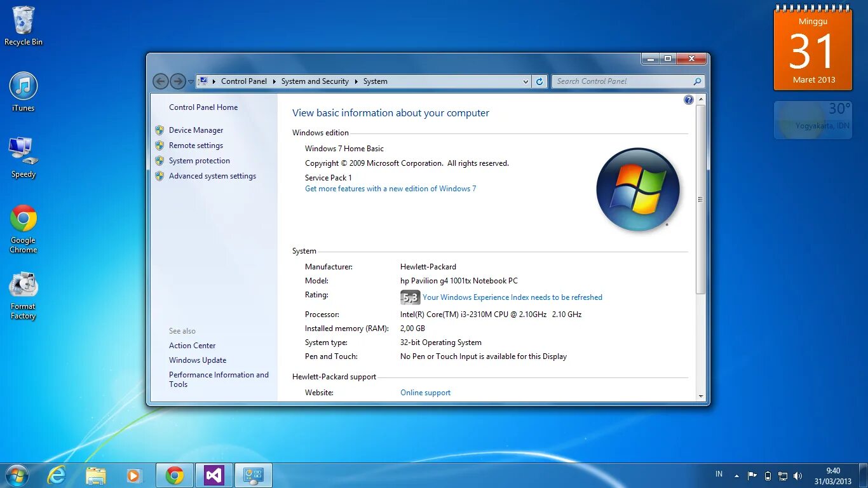Open the Help question mark button
Image resolution: width=868 pixels, height=488 pixels.
point(689,100)
